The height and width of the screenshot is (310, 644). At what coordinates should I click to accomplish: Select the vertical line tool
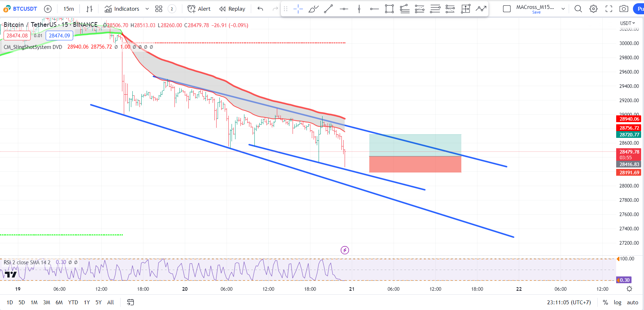[x=359, y=9]
